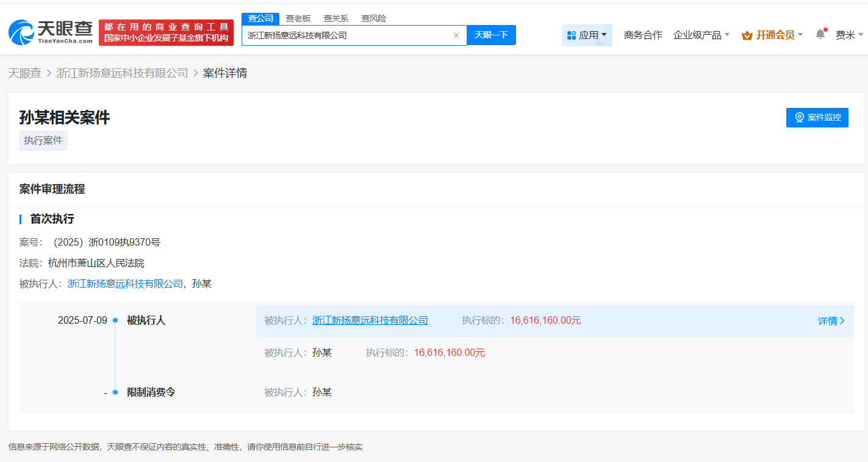Switch to the 查老板 search tab
Image resolution: width=868 pixels, height=462 pixels.
pyautogui.click(x=298, y=18)
